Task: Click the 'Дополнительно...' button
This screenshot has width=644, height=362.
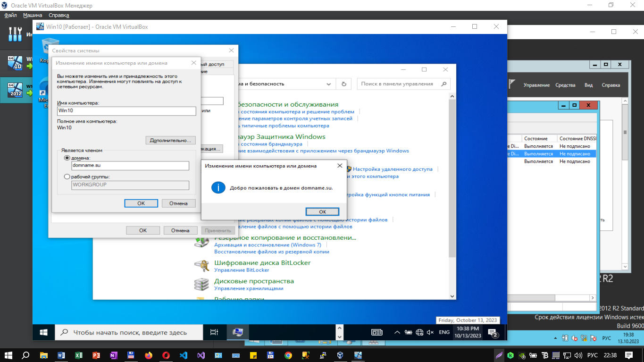Action: [x=170, y=140]
